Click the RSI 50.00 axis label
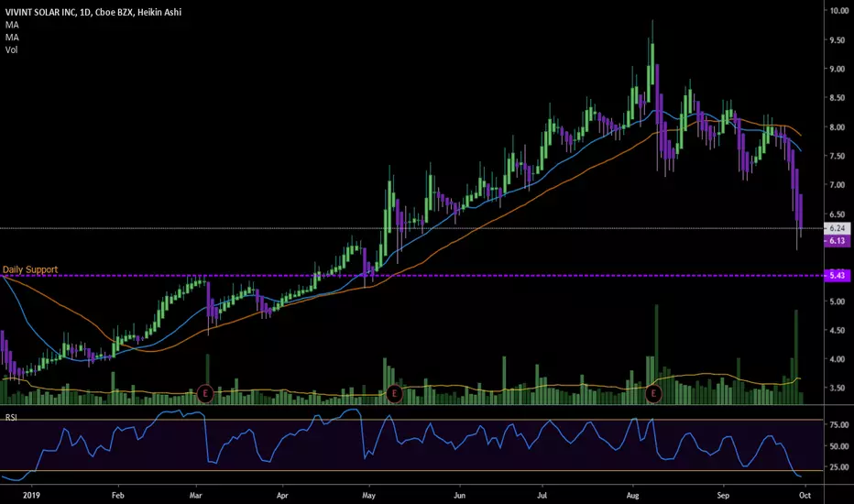 coord(839,445)
